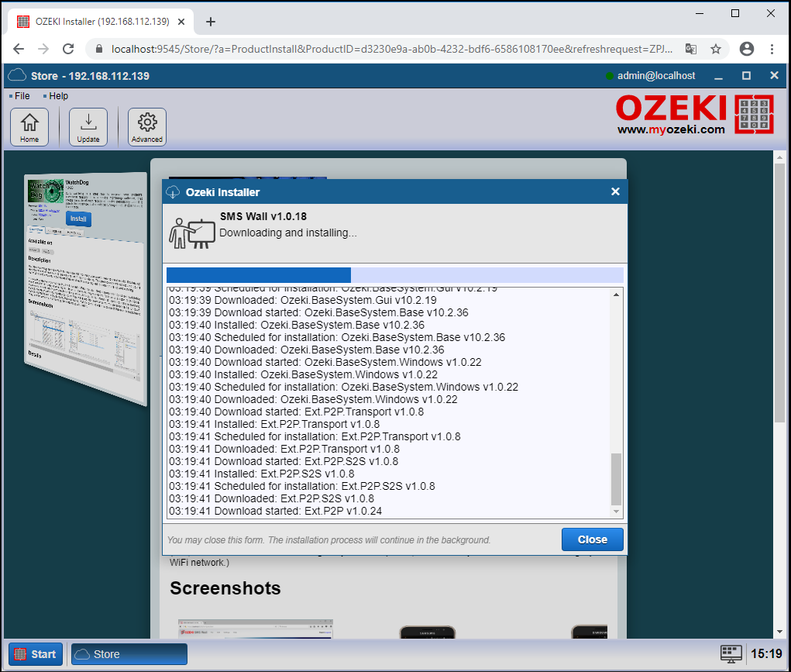Viewport: 791px width, 672px height.
Task: Click the Ozeki Installer cloud download icon
Action: (x=173, y=192)
